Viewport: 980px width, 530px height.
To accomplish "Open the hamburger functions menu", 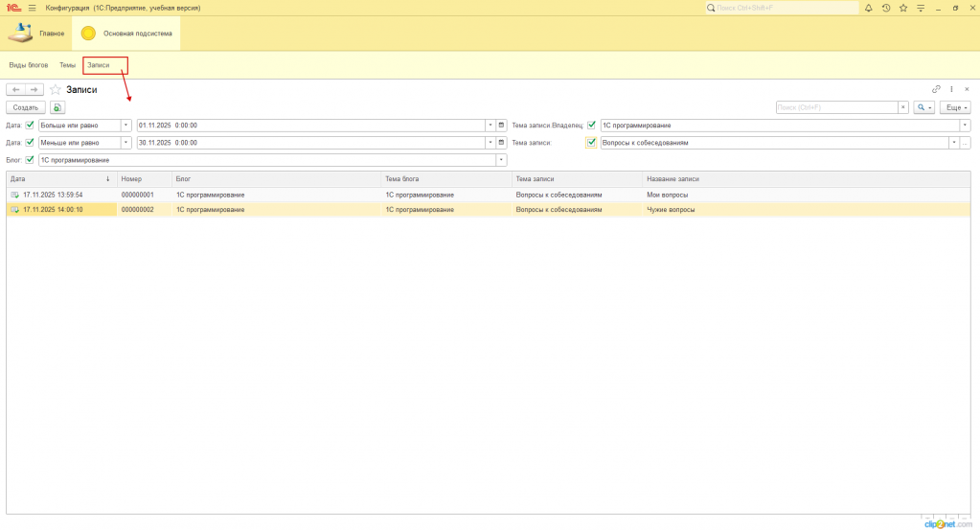I will tap(32, 8).
